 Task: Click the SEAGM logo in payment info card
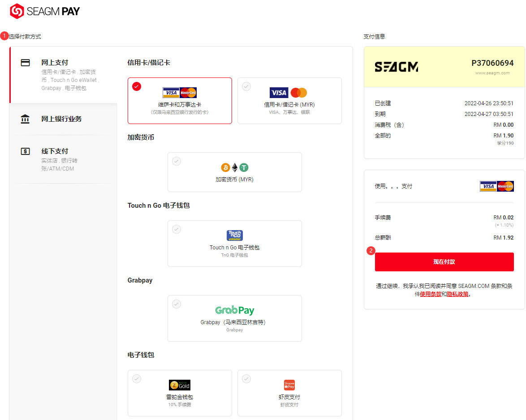396,67
